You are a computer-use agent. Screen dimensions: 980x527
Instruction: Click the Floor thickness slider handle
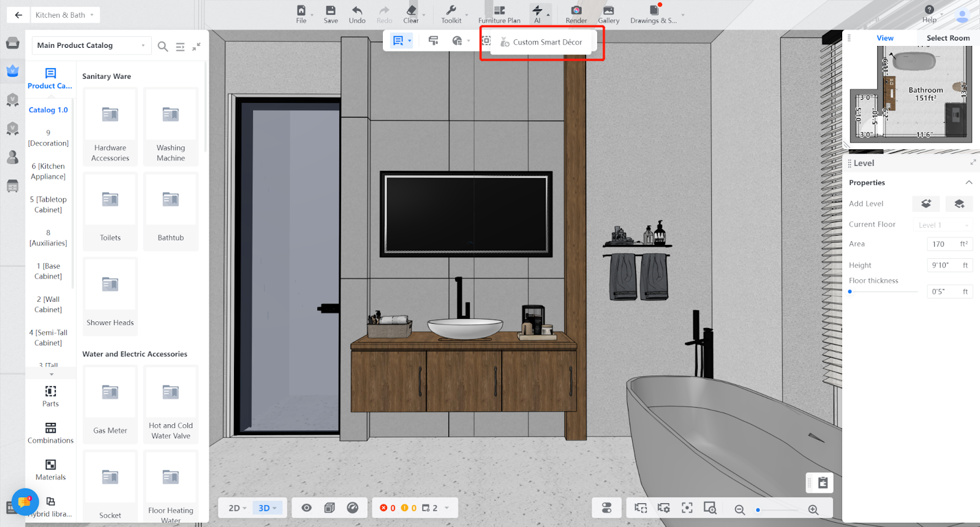pyautogui.click(x=850, y=291)
